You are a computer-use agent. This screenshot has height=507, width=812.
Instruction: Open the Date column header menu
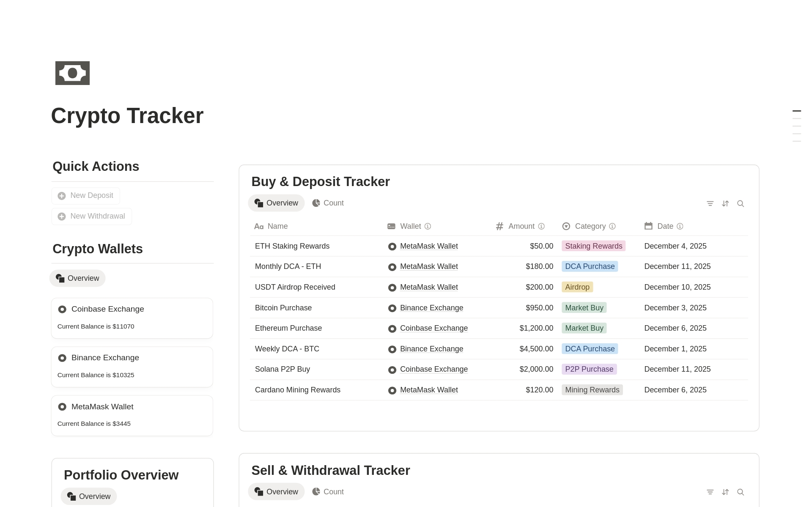(x=664, y=226)
